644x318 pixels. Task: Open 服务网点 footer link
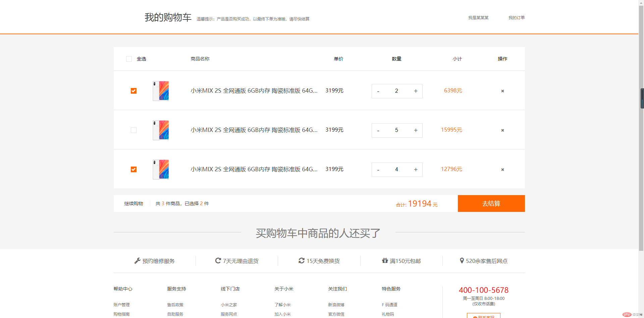click(229, 314)
